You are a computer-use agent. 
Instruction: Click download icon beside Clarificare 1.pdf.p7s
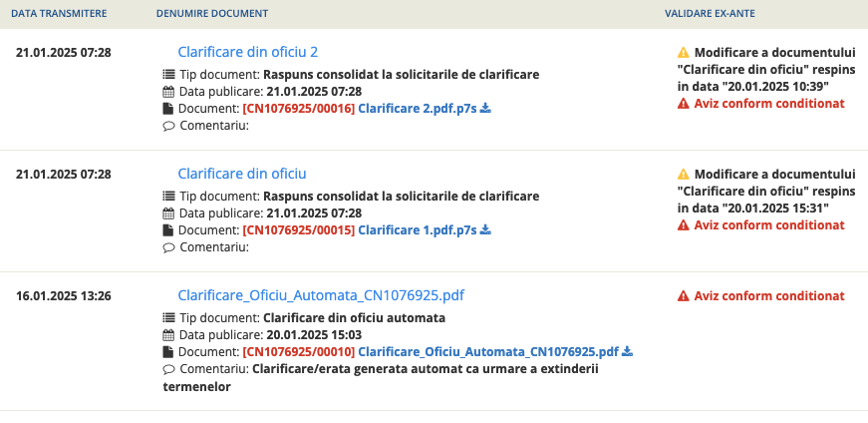tap(486, 230)
